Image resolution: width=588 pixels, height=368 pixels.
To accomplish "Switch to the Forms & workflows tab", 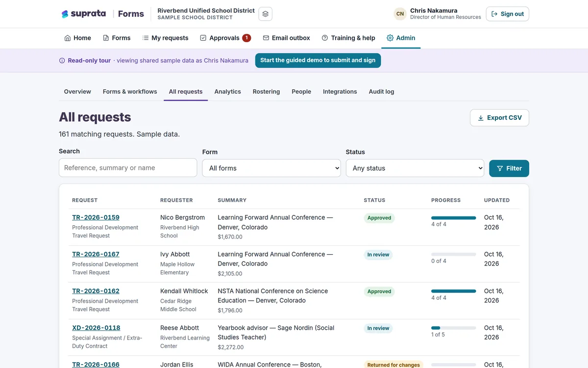I will pyautogui.click(x=130, y=92).
